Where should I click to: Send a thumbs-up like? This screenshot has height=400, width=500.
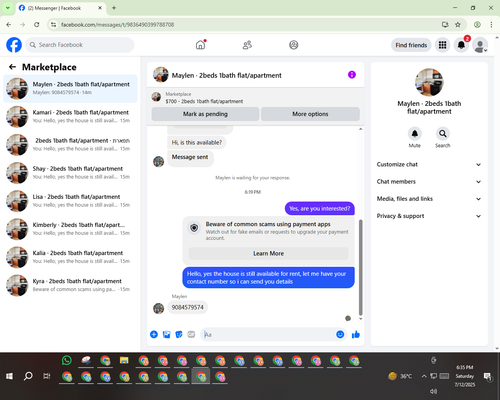coord(356,334)
